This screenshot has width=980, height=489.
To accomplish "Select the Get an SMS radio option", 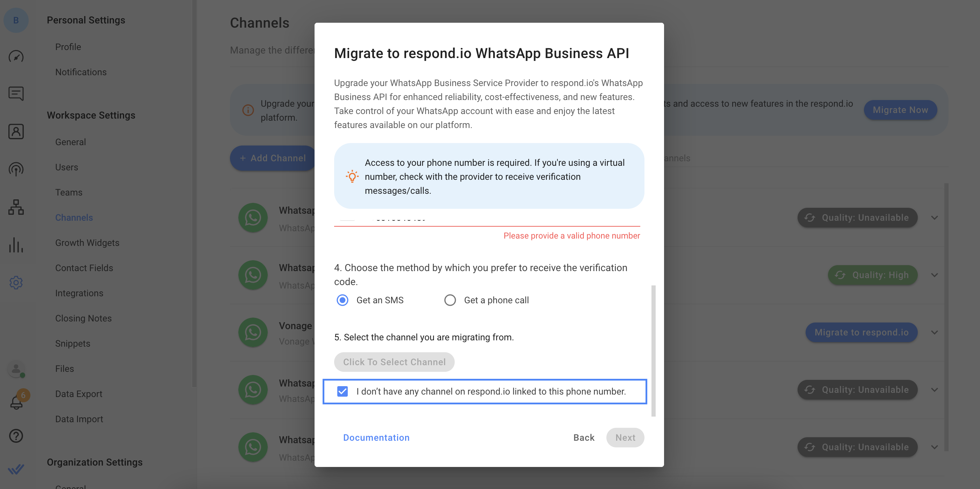I will pos(343,300).
